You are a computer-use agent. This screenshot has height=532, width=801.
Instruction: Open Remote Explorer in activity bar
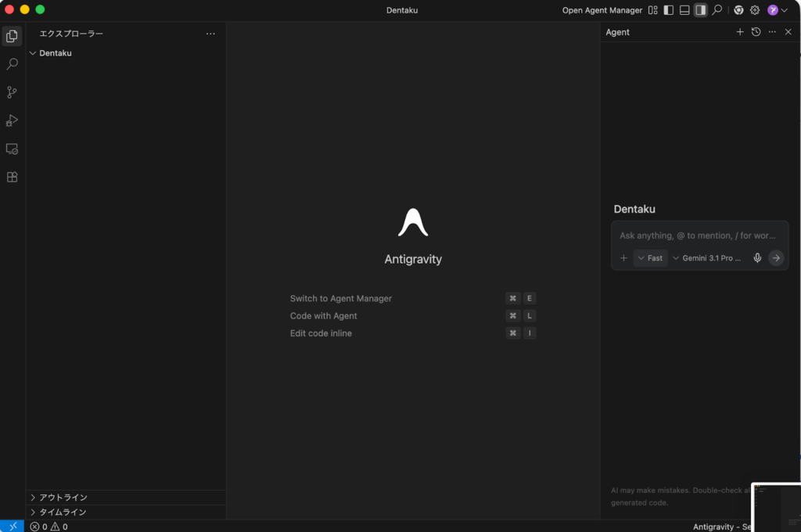pos(12,149)
